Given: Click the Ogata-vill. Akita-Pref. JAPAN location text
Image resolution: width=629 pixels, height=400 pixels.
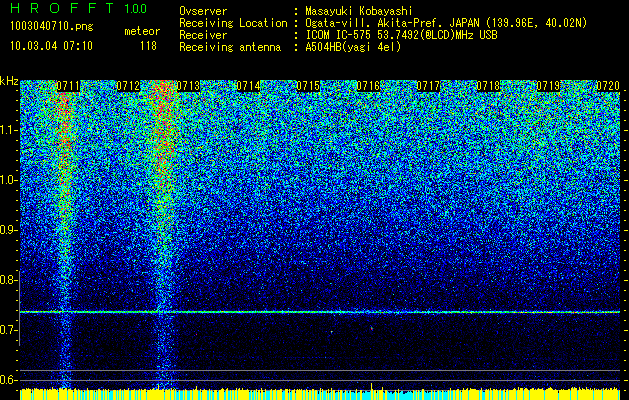Looking at the screenshot, I should (446, 23).
